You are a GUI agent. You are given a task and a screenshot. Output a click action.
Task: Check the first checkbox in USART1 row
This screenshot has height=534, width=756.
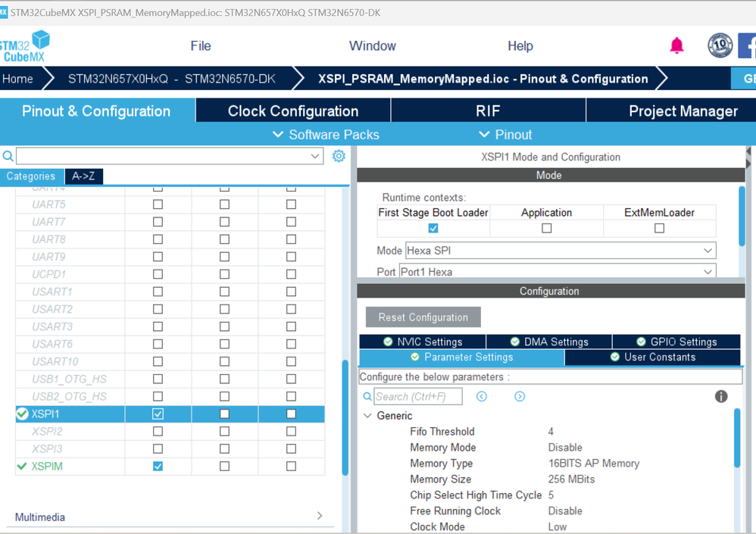tap(158, 292)
